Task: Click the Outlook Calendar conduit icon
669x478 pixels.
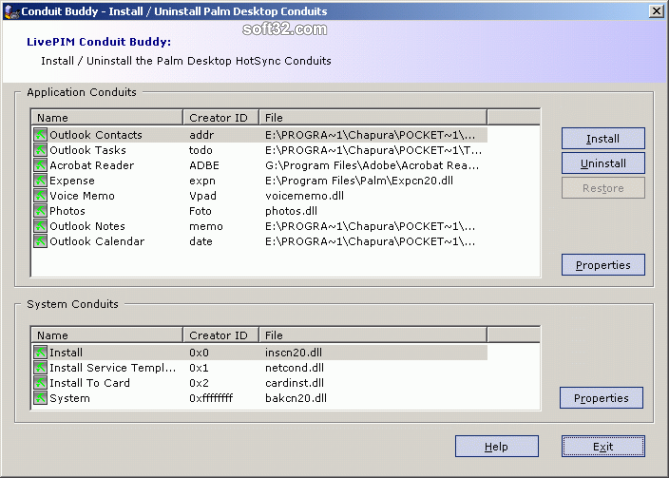Action: click(40, 242)
